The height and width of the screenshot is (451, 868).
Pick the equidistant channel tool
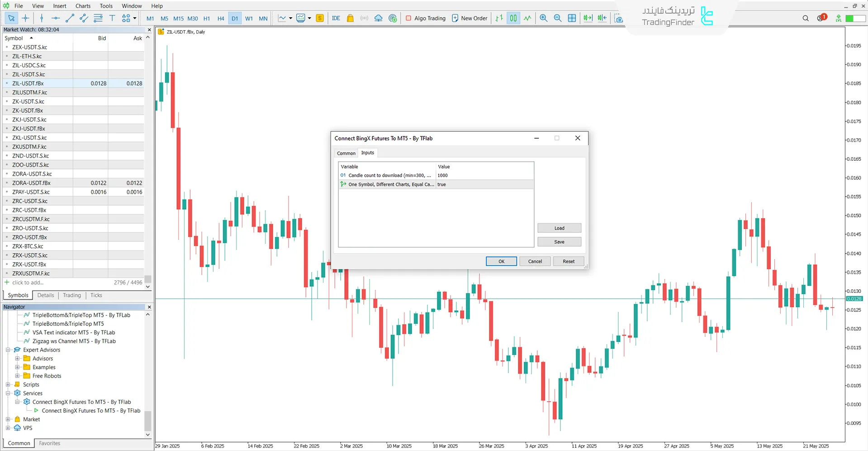(84, 18)
